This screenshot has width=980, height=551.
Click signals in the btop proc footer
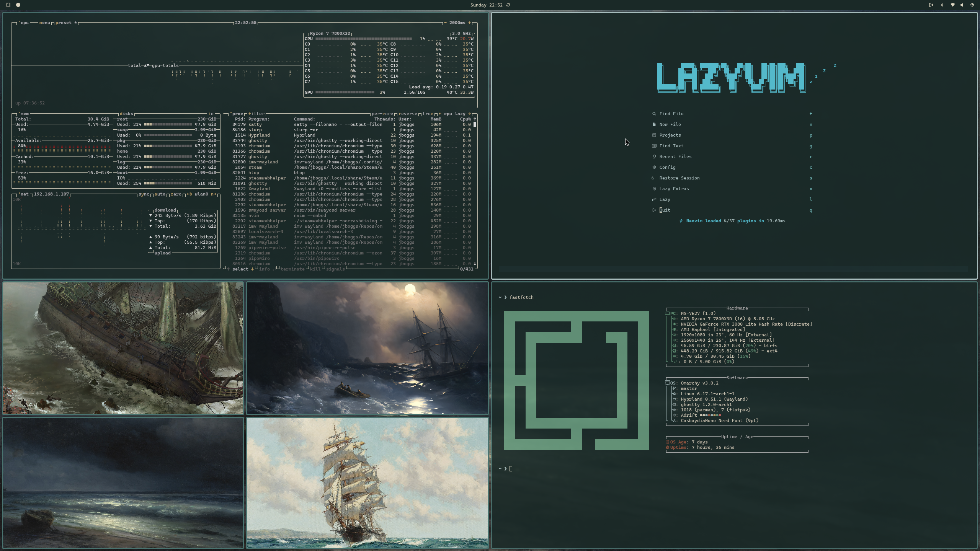(x=336, y=269)
